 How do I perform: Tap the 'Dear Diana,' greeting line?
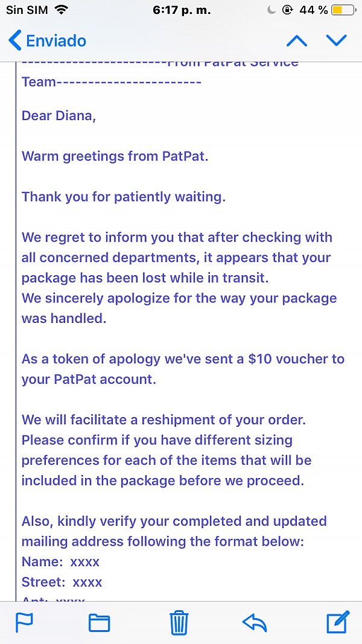pos(59,116)
